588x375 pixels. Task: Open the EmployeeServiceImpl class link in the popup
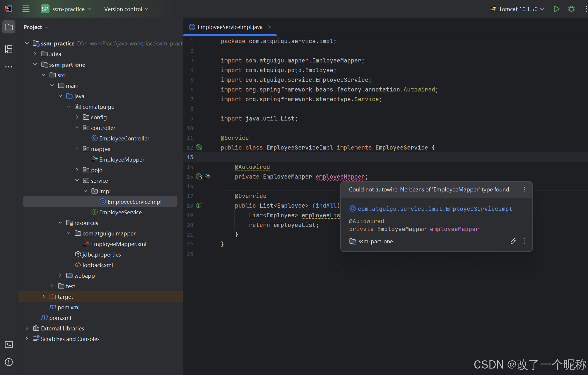tap(435, 209)
